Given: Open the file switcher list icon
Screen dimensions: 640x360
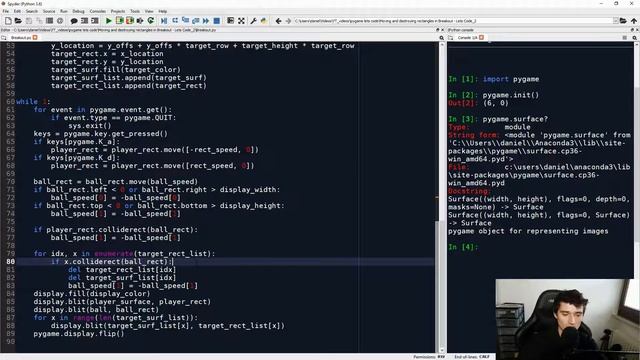Looking at the screenshot, I should click(x=49, y=20).
